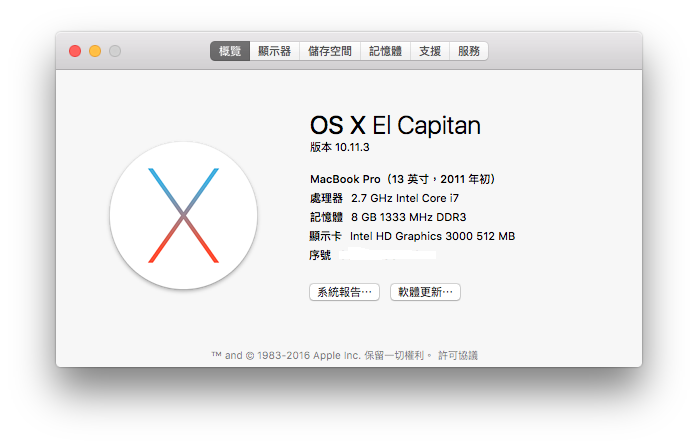Select the 儲存空間 tab
698x447 pixels.
tap(330, 51)
